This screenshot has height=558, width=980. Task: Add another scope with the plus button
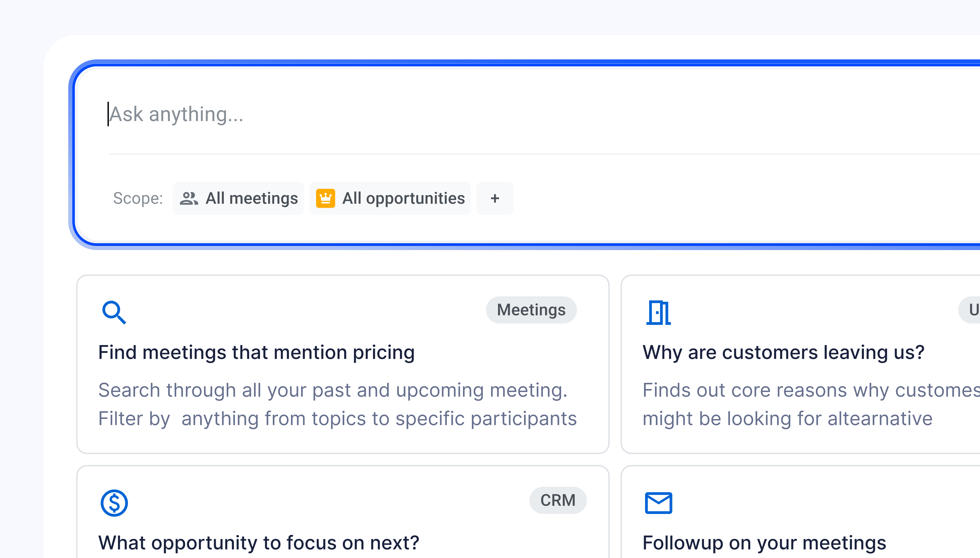(x=495, y=198)
